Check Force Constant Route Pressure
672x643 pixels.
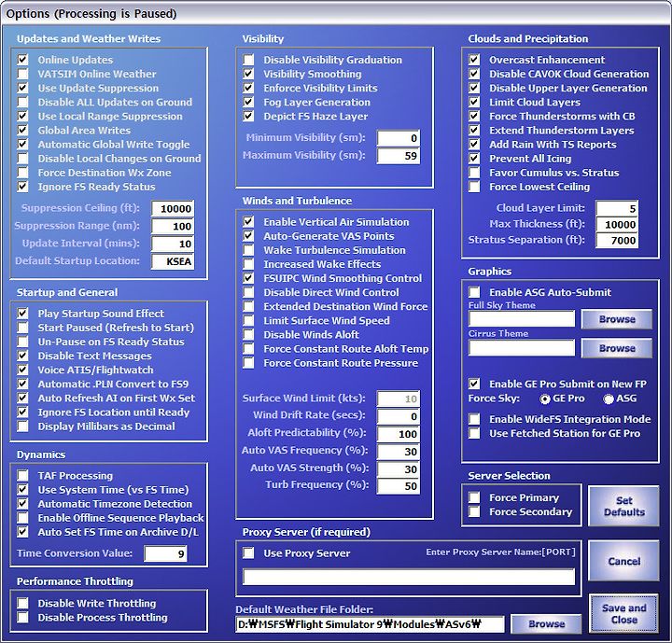pyautogui.click(x=248, y=363)
